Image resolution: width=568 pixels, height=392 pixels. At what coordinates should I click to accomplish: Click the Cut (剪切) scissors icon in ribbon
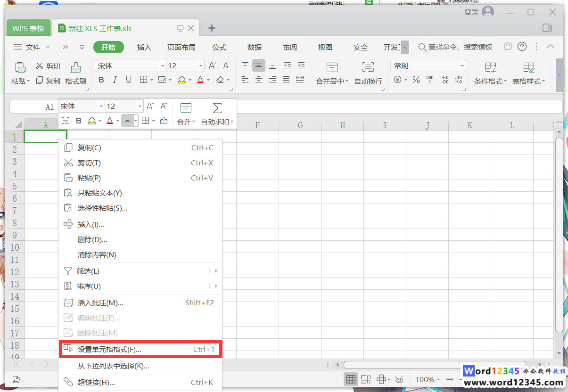(40, 66)
